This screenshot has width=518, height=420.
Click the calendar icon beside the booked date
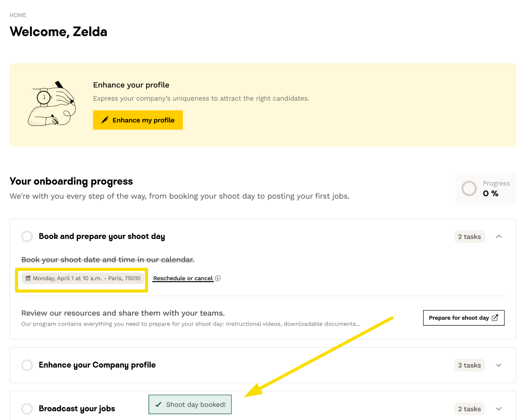pos(28,279)
